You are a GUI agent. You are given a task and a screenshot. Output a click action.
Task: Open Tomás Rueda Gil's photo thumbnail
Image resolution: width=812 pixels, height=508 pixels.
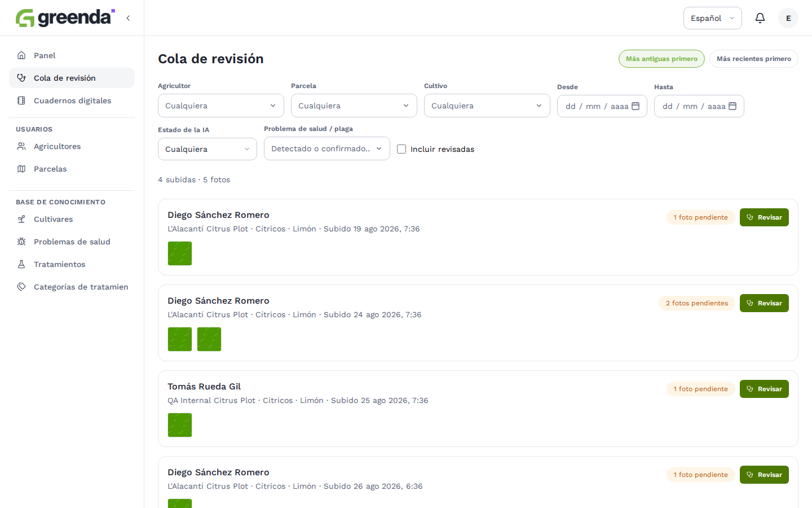click(180, 425)
